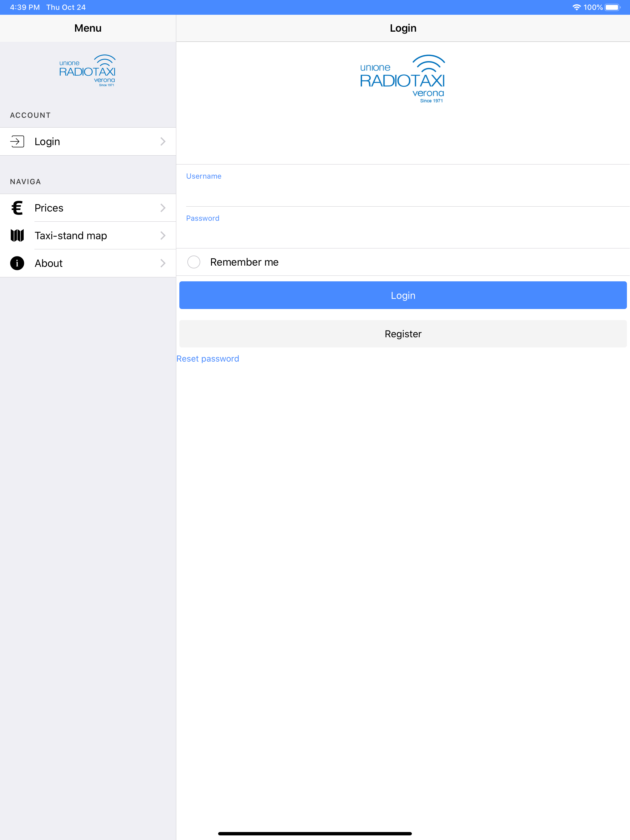Select Prices menu item

[x=88, y=208]
